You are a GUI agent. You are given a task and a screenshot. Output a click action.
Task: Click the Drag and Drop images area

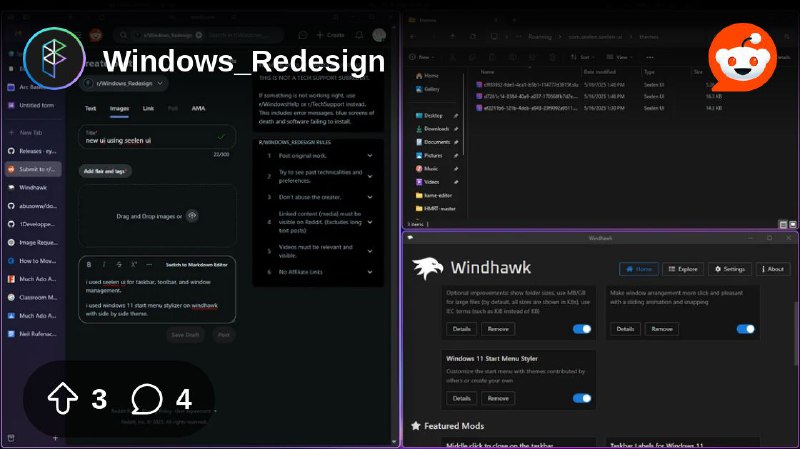[157, 216]
